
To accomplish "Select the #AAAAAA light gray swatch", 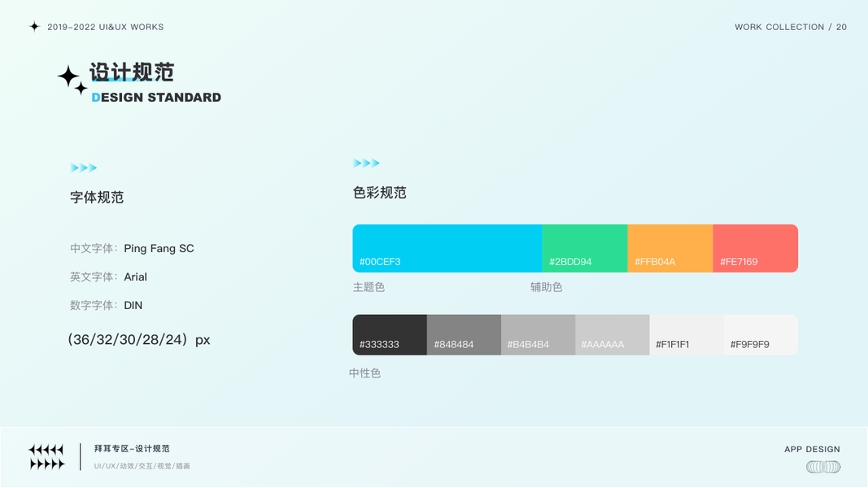I will pyautogui.click(x=612, y=334).
